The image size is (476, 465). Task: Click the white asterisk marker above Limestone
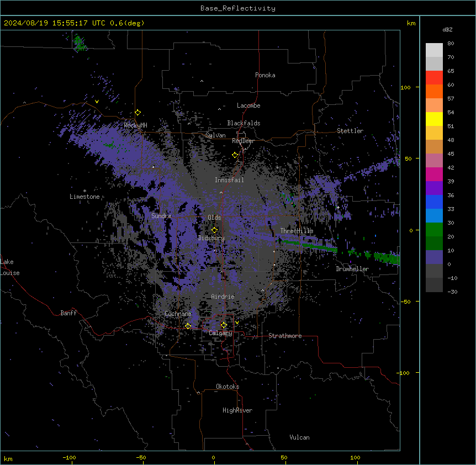(x=84, y=191)
